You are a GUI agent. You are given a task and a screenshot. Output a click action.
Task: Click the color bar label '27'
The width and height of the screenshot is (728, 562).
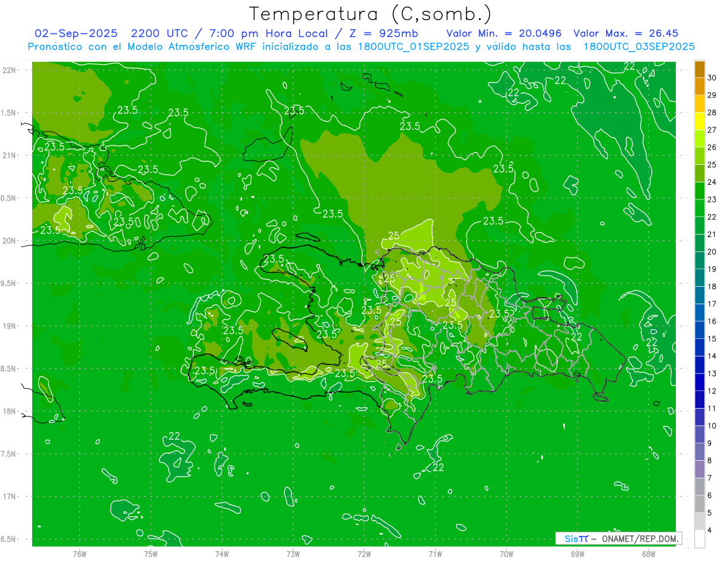coord(712,130)
